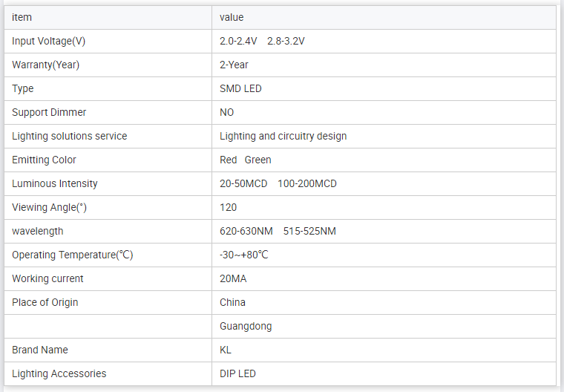Select the 2-Year warranty value
This screenshot has height=392, width=564.
tap(234, 65)
